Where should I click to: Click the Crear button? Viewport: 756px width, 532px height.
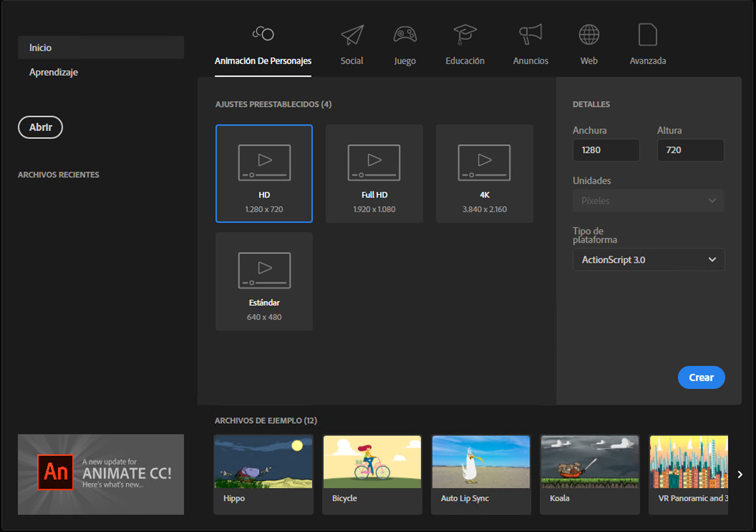701,378
